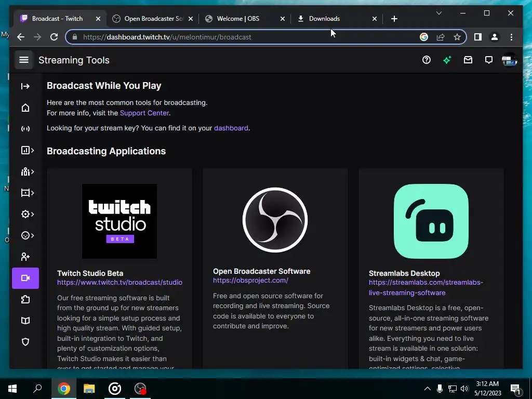Viewport: 532px width, 399px height.
Task: Open the Help question mark icon
Action: (427, 60)
